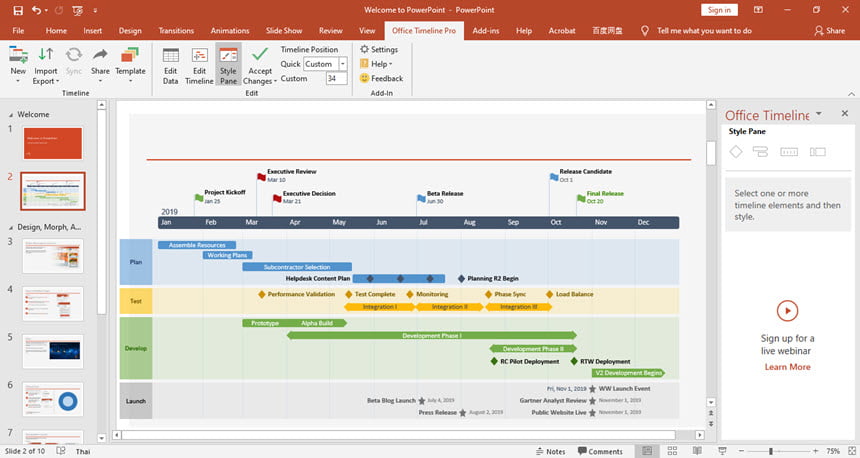Play the webinar video icon
This screenshot has height=458, width=860.
(788, 310)
